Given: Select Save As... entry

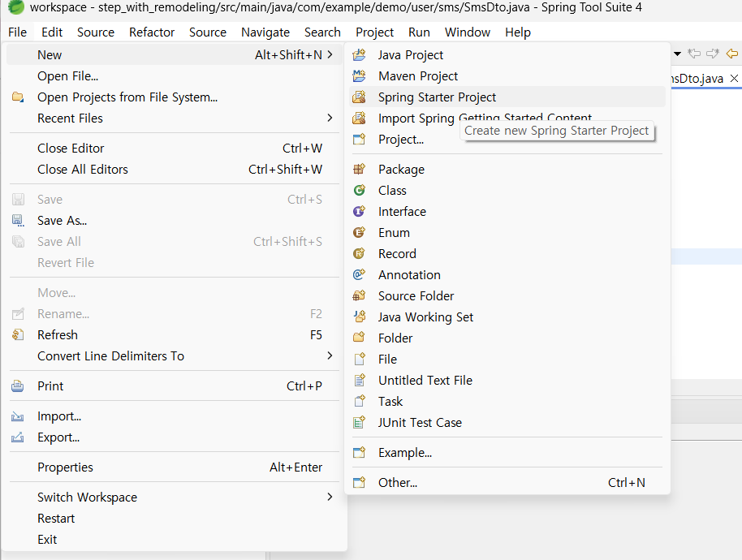Looking at the screenshot, I should [x=174, y=221].
